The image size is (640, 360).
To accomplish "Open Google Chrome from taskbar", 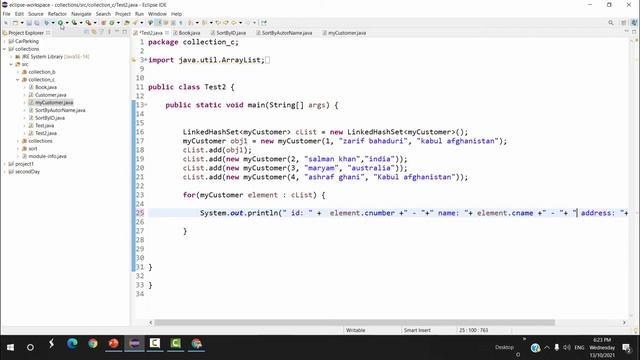I will (93, 344).
